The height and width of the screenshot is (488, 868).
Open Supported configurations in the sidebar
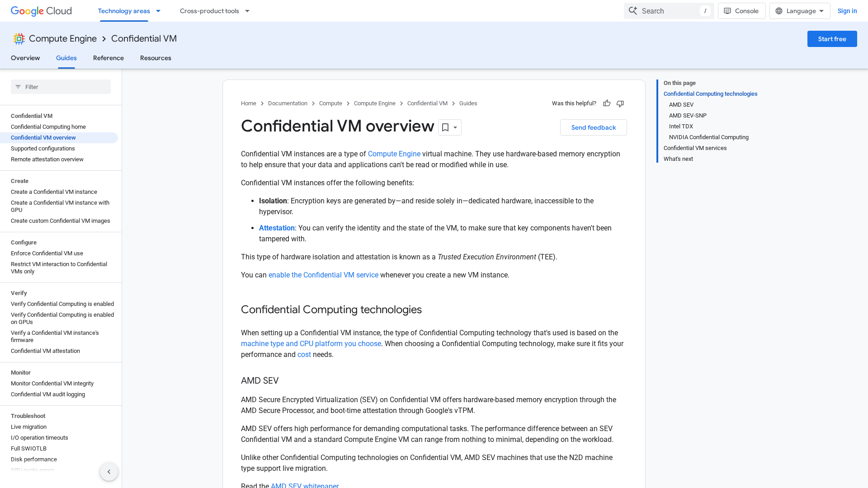(43, 149)
